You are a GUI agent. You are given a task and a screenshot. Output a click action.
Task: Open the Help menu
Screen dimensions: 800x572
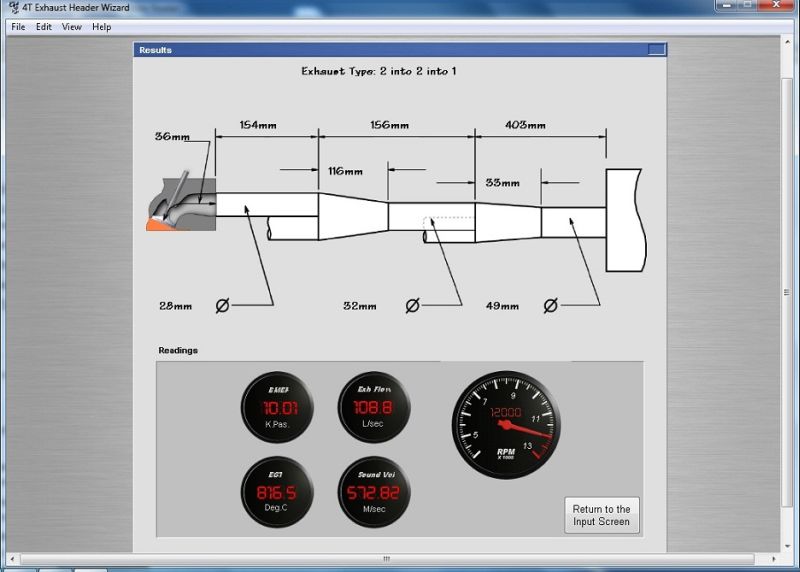click(102, 27)
